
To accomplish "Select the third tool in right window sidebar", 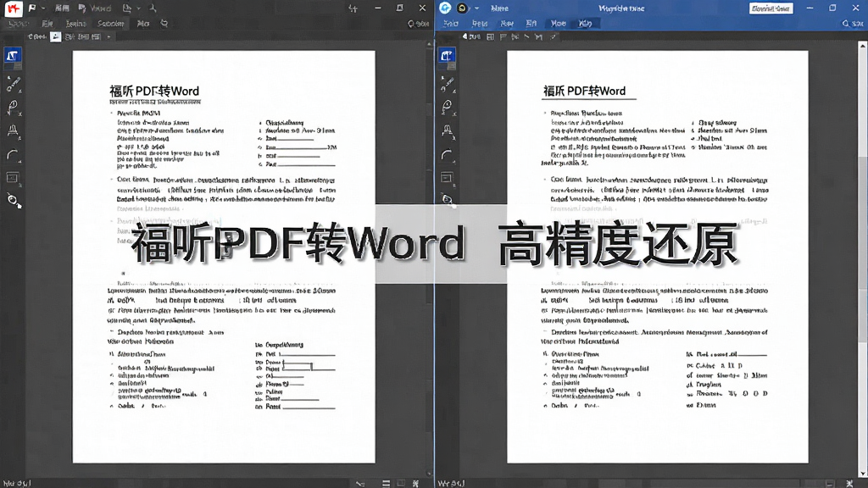I will click(x=448, y=108).
